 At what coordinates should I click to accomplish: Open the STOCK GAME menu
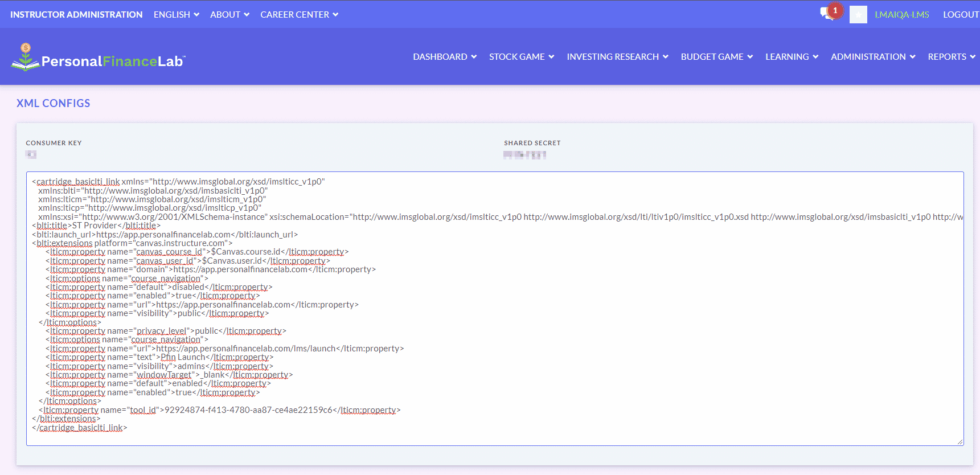click(x=522, y=56)
